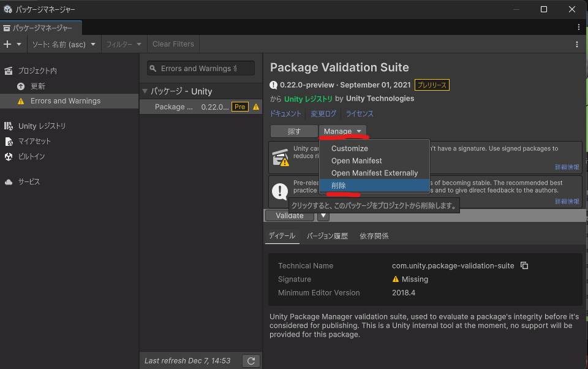
Task: Open the 変更ログ link
Action: pyautogui.click(x=323, y=113)
